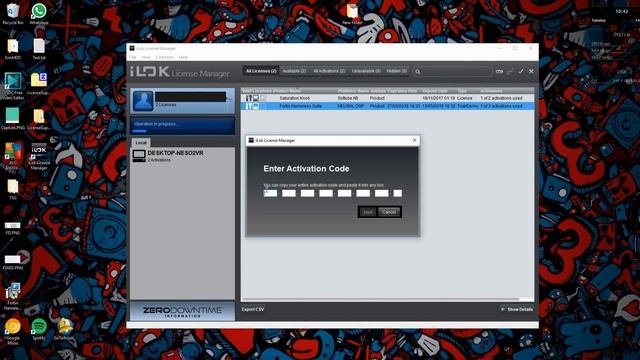Click "1 of 2 activations used" cell
This screenshot has width=640, height=360.
click(x=501, y=98)
